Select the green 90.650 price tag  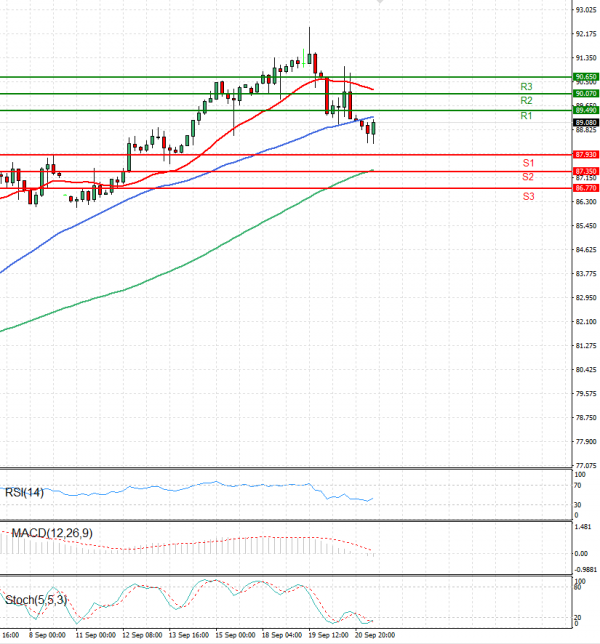pyautogui.click(x=586, y=77)
